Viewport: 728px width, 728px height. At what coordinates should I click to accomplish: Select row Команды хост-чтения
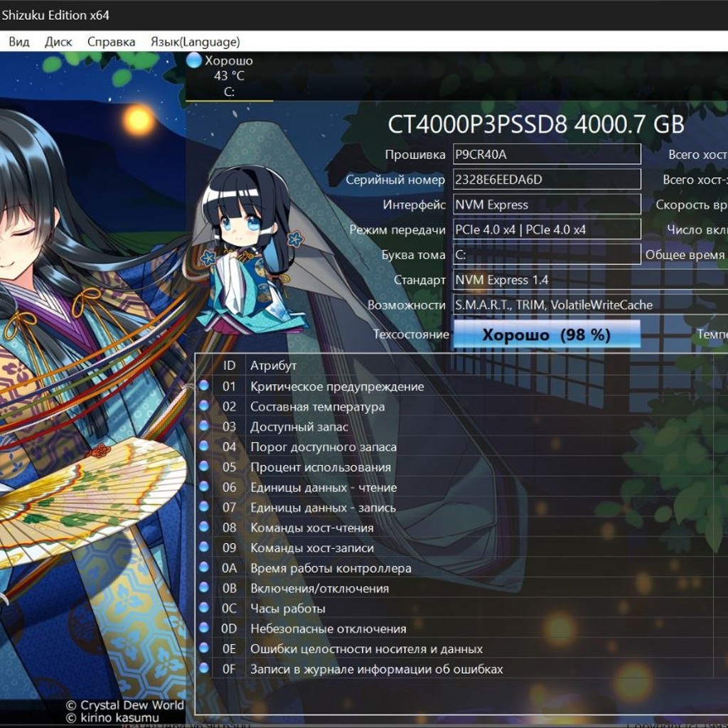(x=461, y=528)
